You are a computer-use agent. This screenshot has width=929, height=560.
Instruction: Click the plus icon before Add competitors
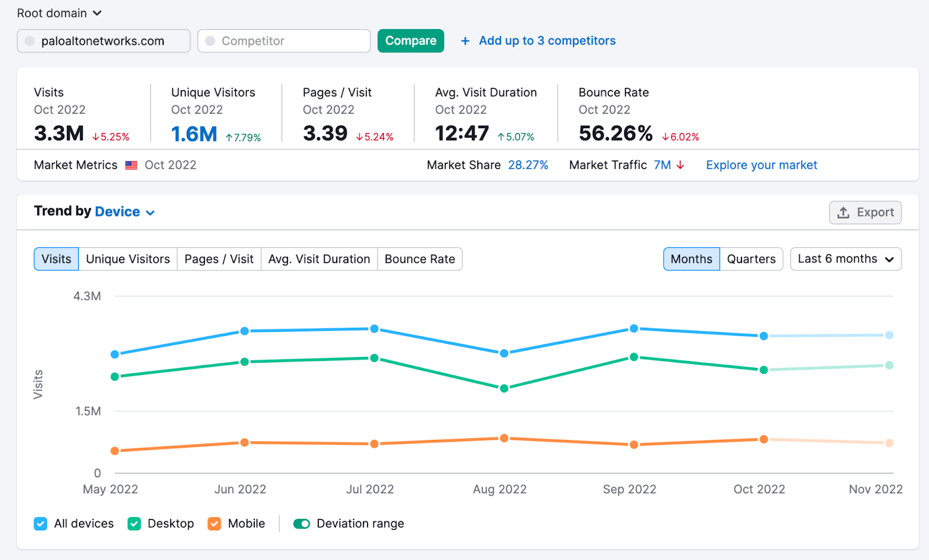pyautogui.click(x=465, y=41)
